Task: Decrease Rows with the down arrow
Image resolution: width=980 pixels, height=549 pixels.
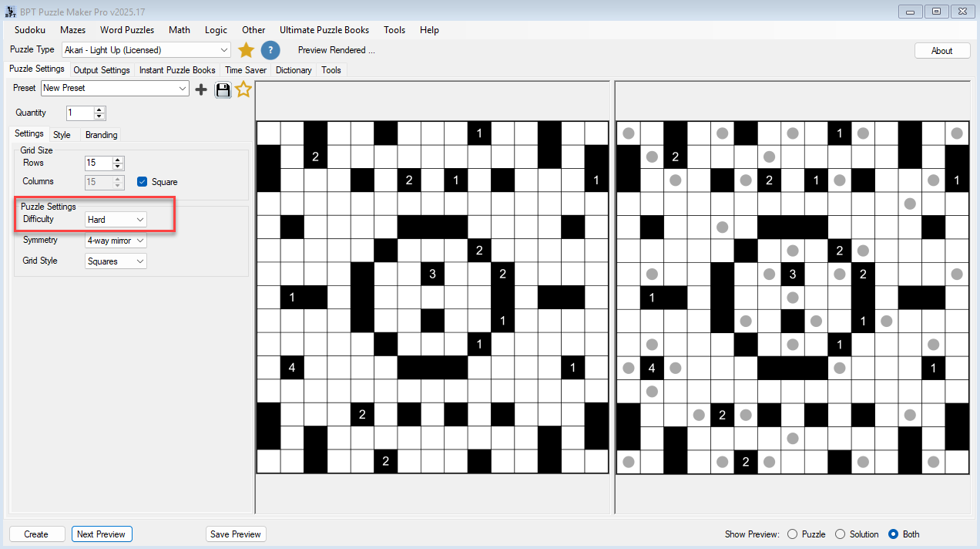Action: click(x=118, y=167)
